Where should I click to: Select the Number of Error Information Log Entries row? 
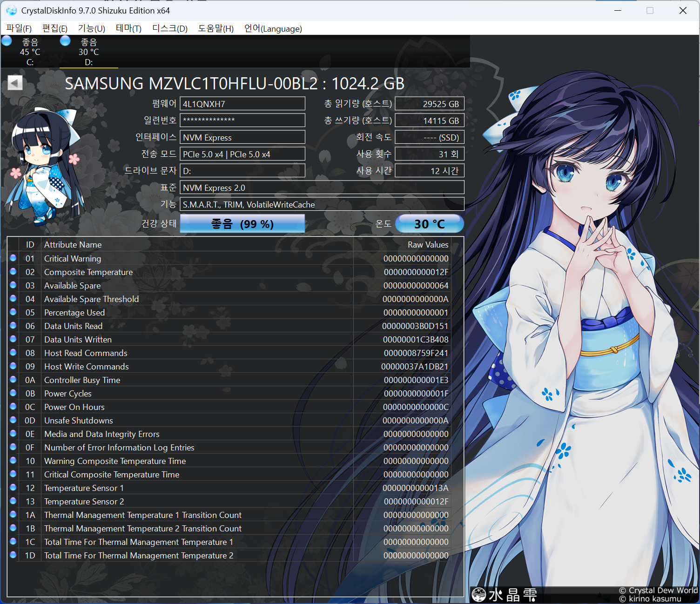pyautogui.click(x=229, y=447)
